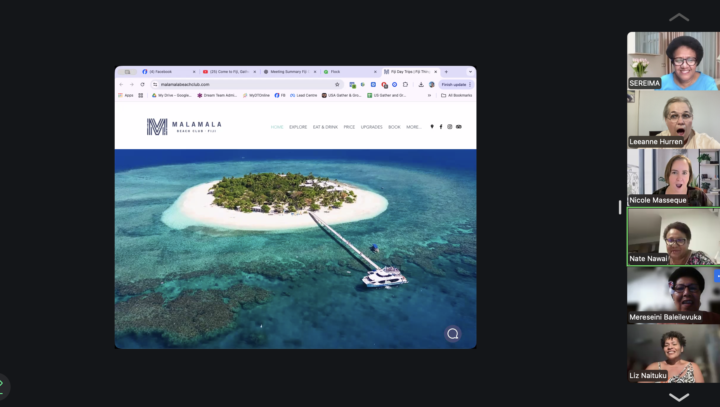Show previous participants with up chevron
720x407 pixels.
click(x=679, y=17)
